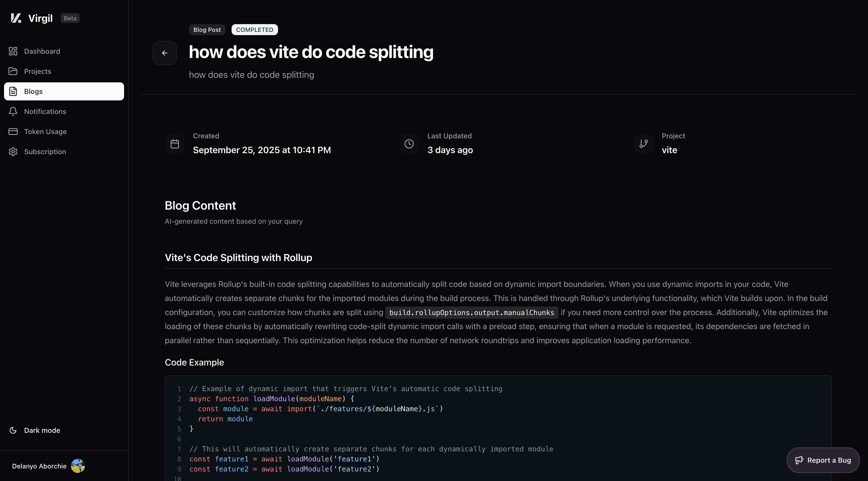Click the Token Usage card icon
The image size is (868, 481).
13,131
